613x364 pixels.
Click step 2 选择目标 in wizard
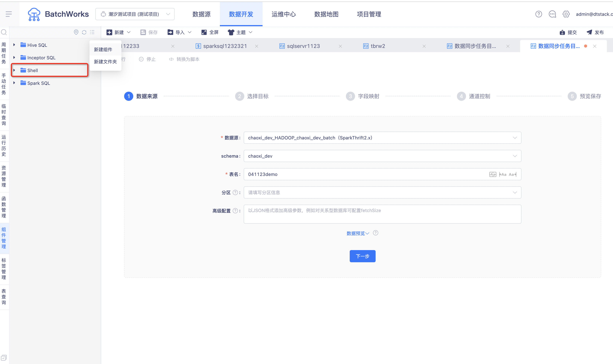pos(252,96)
